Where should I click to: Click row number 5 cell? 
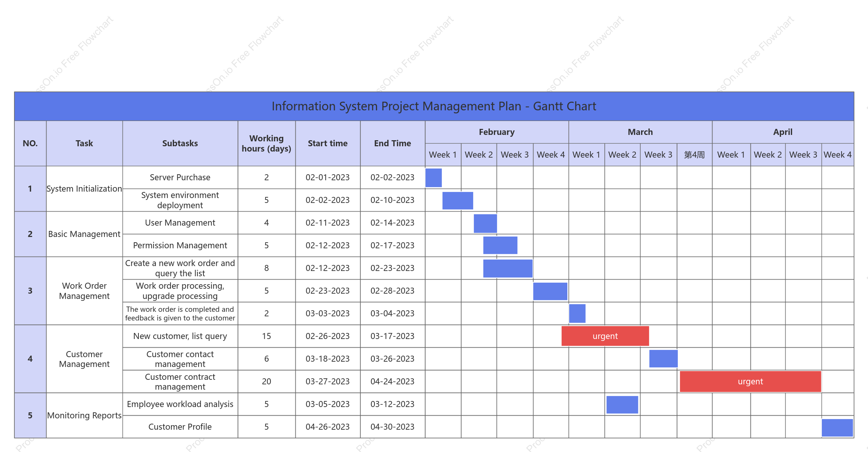[30, 415]
